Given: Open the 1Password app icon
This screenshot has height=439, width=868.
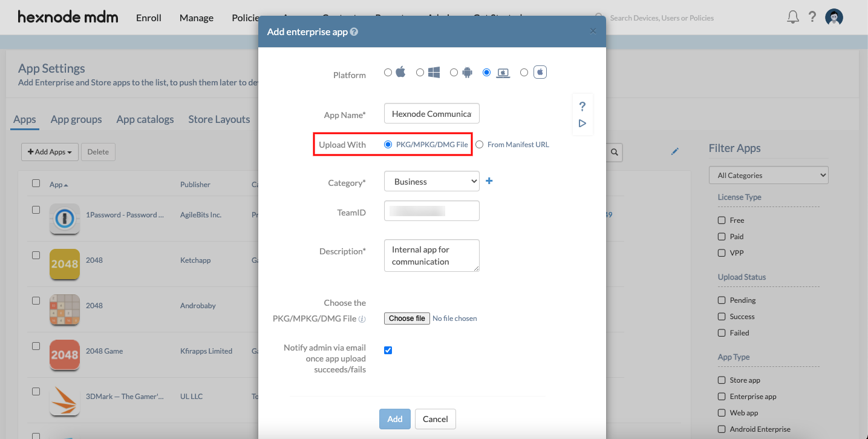Looking at the screenshot, I should 65,219.
